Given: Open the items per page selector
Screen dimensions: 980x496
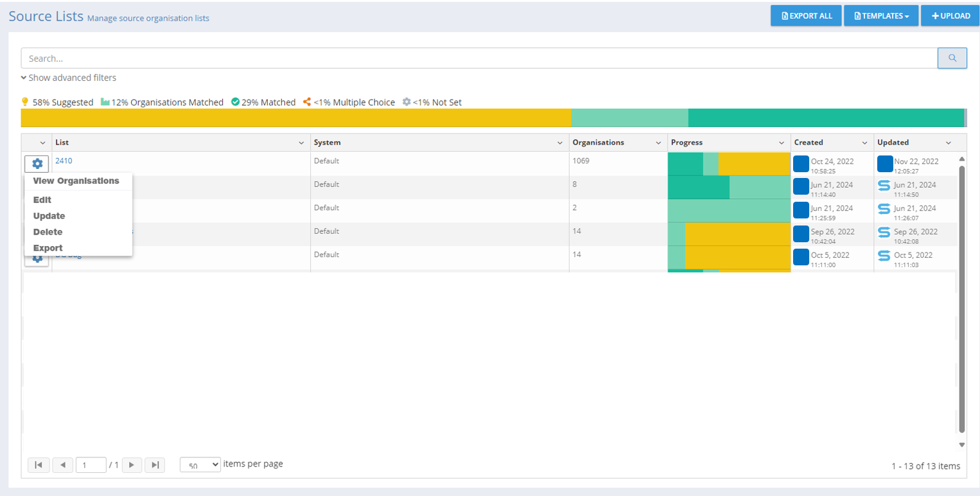Looking at the screenshot, I should point(200,465).
